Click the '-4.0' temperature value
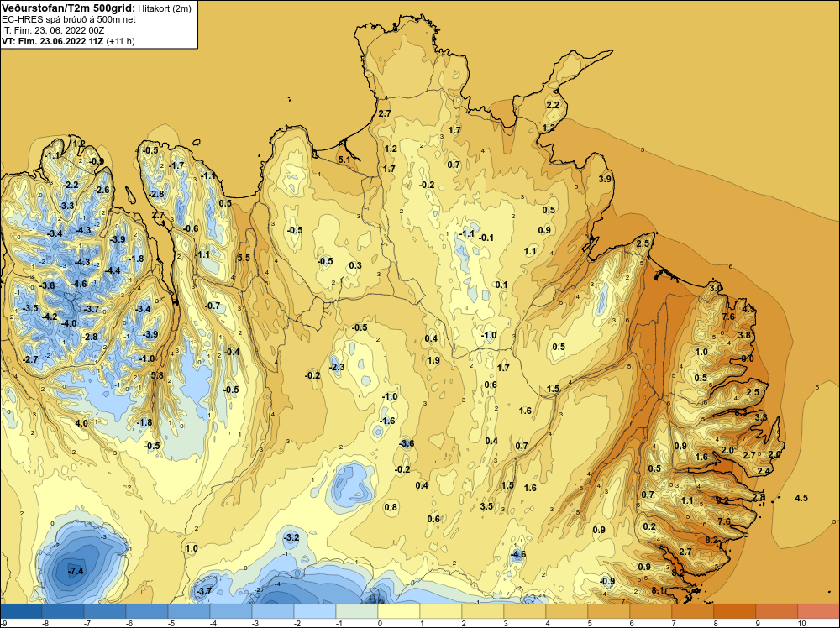This screenshot has width=840, height=628. (69, 323)
